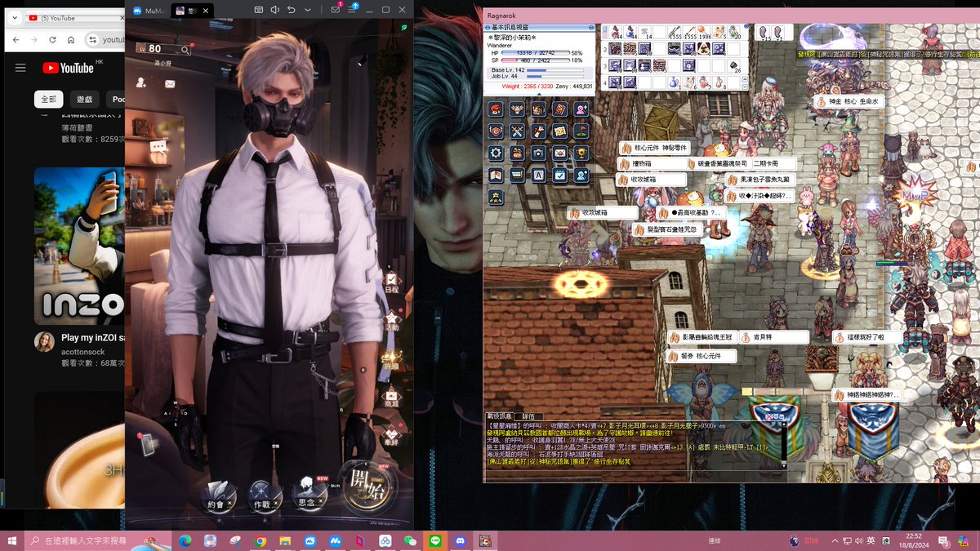Switch to Ragnarok 隊伍 chat tab
980x551 pixels.
point(528,416)
